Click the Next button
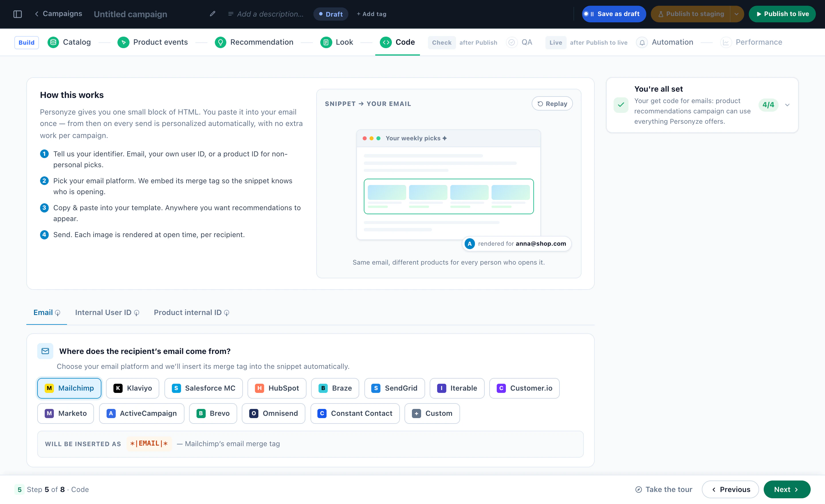Image resolution: width=825 pixels, height=504 pixels. point(787,489)
